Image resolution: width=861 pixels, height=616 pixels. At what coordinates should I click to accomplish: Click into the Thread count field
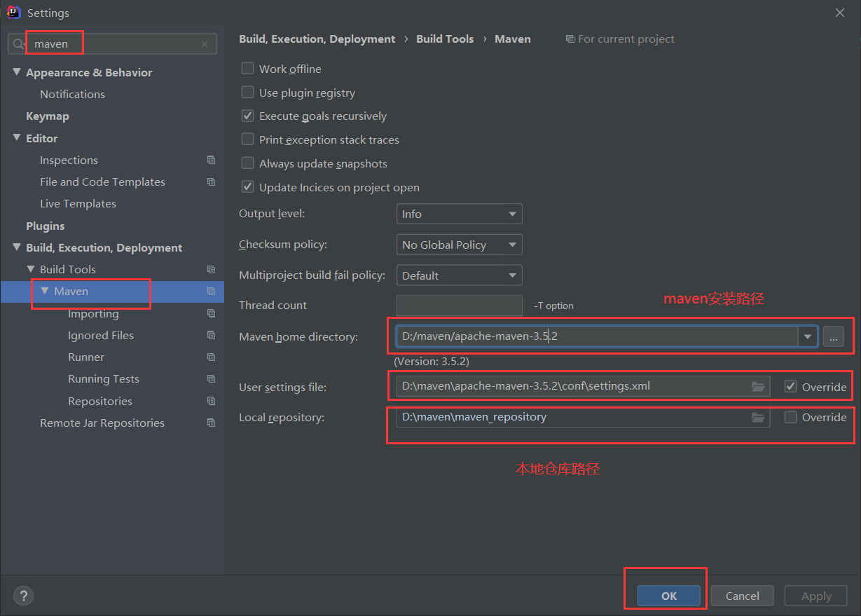pyautogui.click(x=459, y=306)
